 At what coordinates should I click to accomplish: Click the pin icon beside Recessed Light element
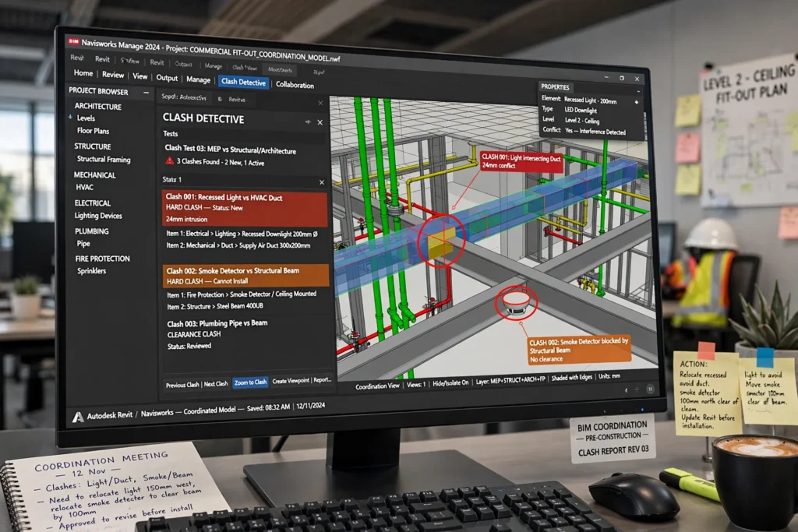[636, 102]
